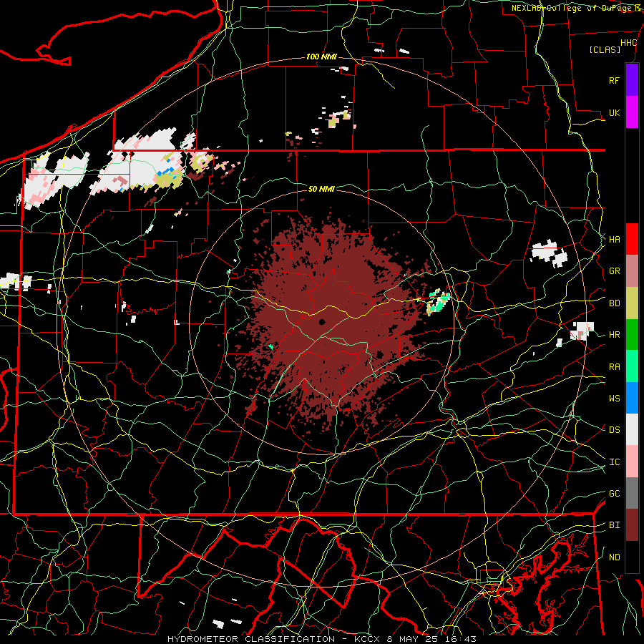Select the ND legend label

pos(614,557)
